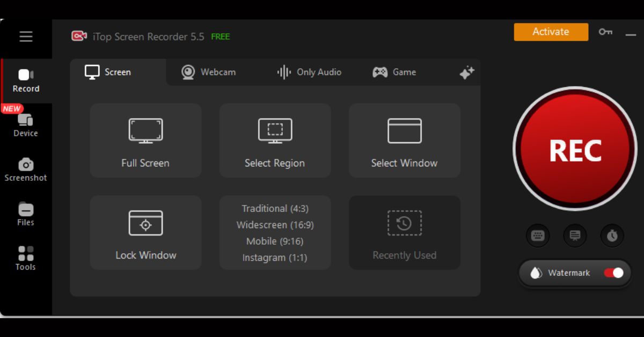Select Widescreen (16:9) aspect ratio
644x337 pixels.
275,225
